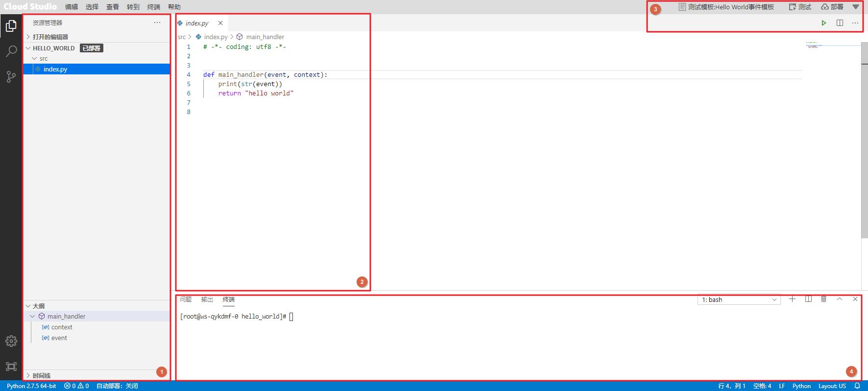868x391 pixels.
Task: Click Layout: US in status bar
Action: [x=832, y=386]
